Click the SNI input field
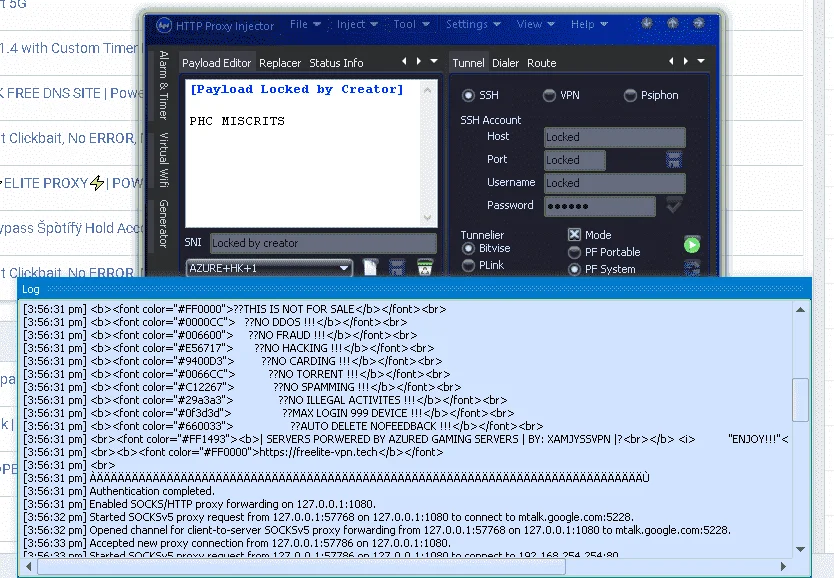The width and height of the screenshot is (834, 578). [323, 243]
